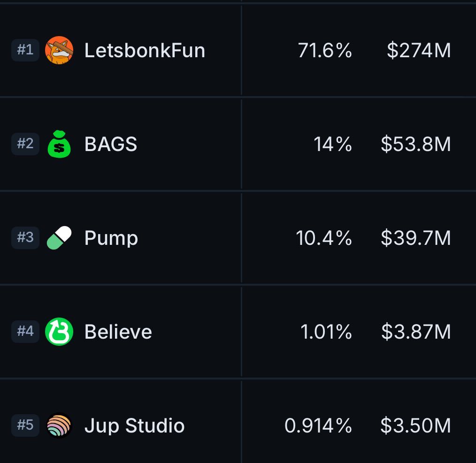This screenshot has width=476, height=463.
Task: Select the #2 rank badge
Action: point(25,144)
